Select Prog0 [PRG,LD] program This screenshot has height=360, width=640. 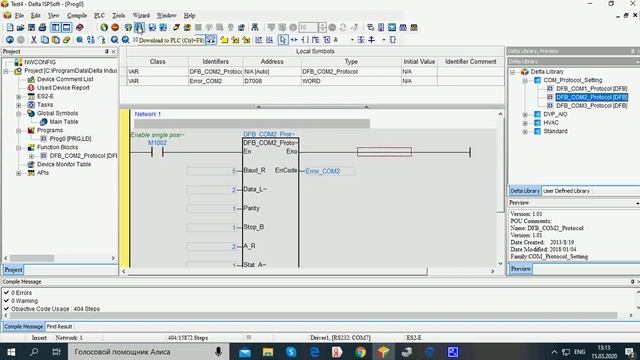tap(70, 139)
